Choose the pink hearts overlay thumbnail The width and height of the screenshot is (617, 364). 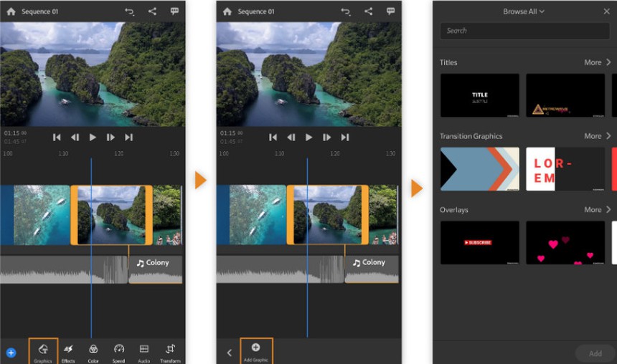[x=565, y=242]
